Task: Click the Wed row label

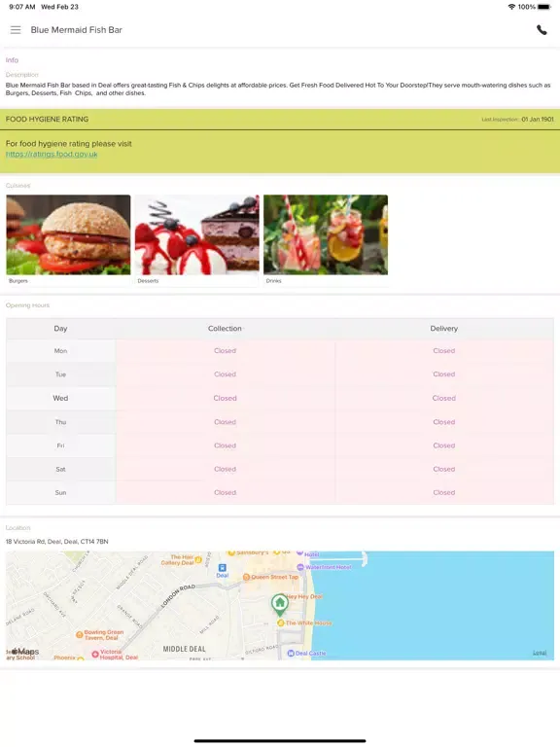Action: (60, 398)
